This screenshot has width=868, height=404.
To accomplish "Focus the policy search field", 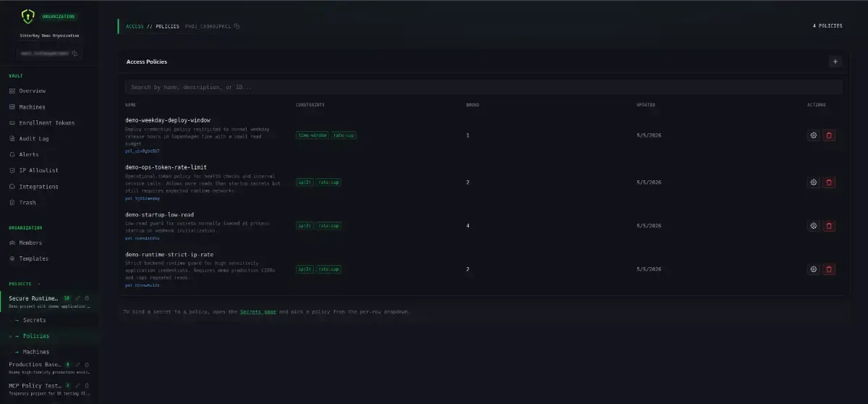I will point(484,87).
